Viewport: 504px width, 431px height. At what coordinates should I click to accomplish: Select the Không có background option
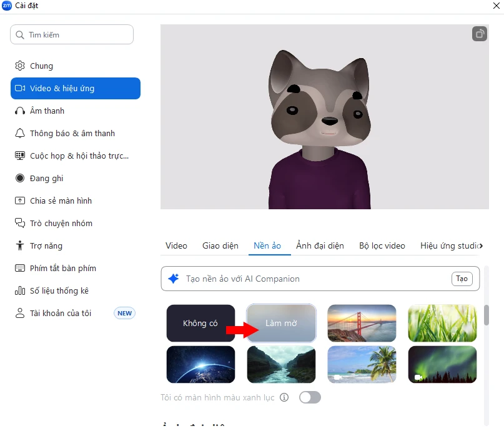click(x=200, y=323)
